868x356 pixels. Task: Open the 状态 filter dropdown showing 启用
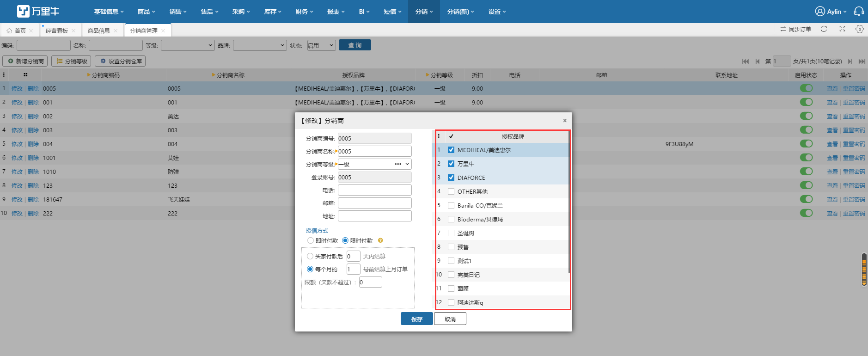coord(321,45)
